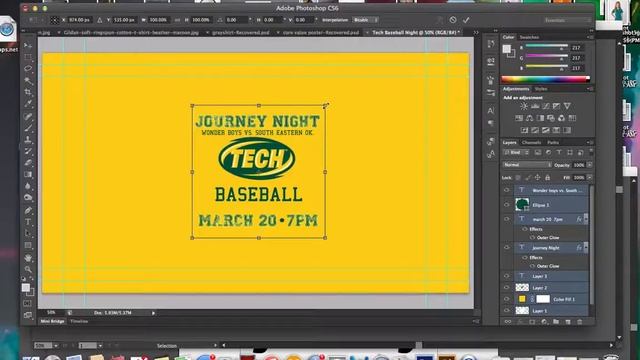Hide the Color Fill 1 layer
The image size is (640, 360).
(x=507, y=299)
